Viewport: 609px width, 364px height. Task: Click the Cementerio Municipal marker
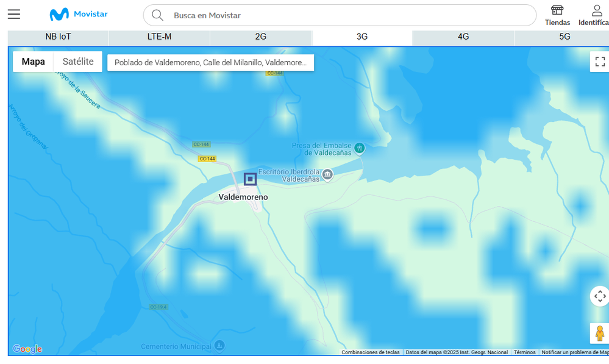tap(219, 346)
